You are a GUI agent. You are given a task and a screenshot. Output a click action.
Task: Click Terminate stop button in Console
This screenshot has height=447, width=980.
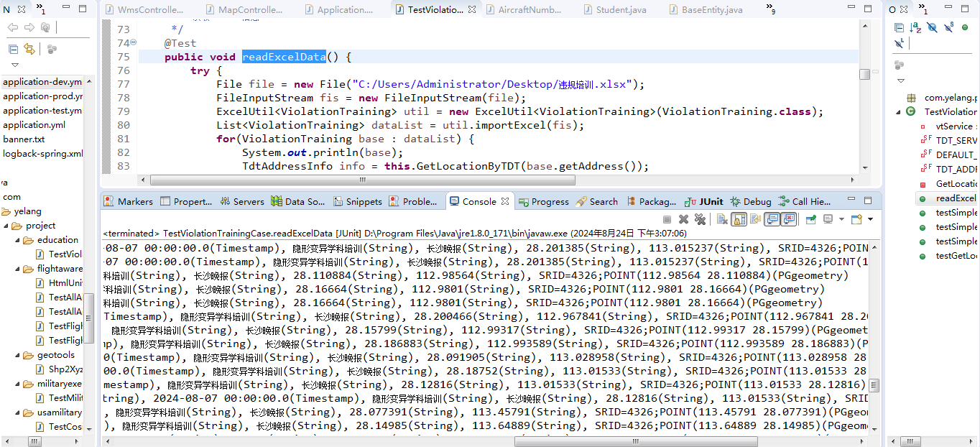[667, 219]
